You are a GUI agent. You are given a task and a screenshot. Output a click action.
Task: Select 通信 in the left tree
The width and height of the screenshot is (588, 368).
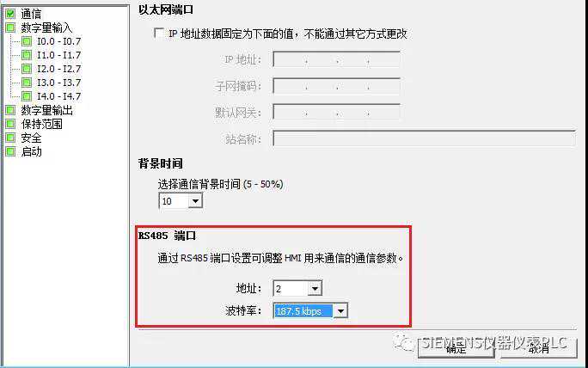(31, 14)
